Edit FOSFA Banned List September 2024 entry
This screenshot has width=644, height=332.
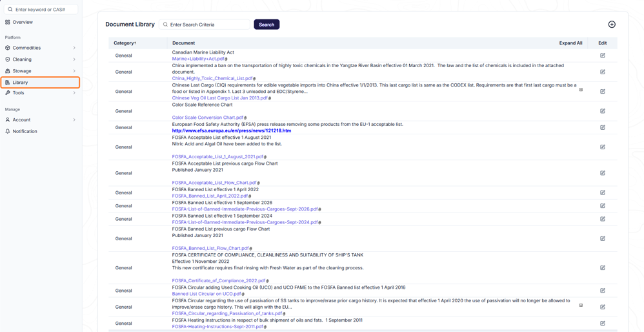(603, 219)
